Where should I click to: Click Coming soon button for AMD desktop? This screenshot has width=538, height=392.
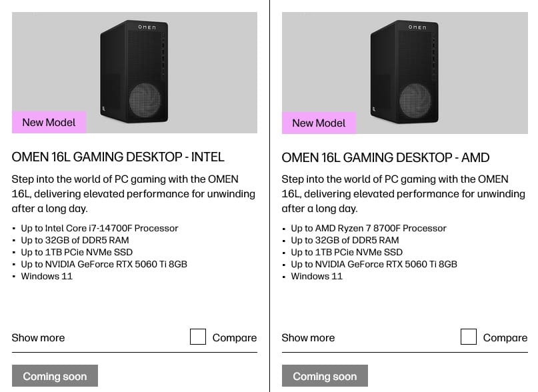point(325,376)
